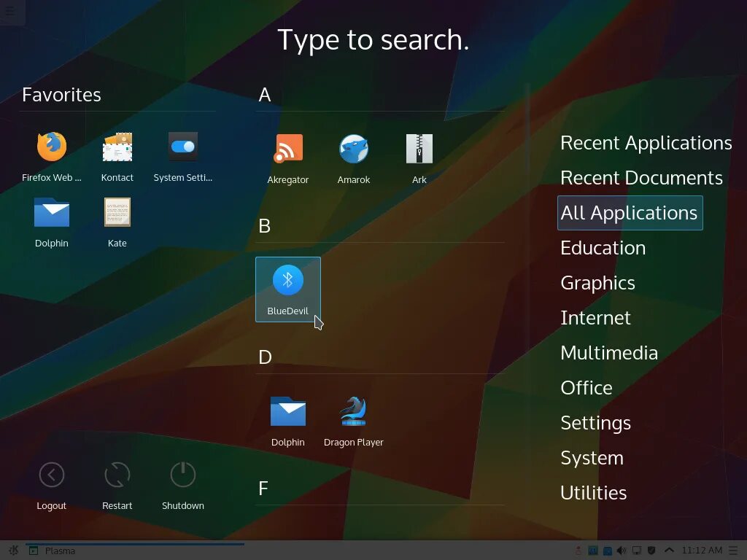Screen dimensions: 747x560
Task: Launch Amarok music player
Action: pyautogui.click(x=354, y=158)
